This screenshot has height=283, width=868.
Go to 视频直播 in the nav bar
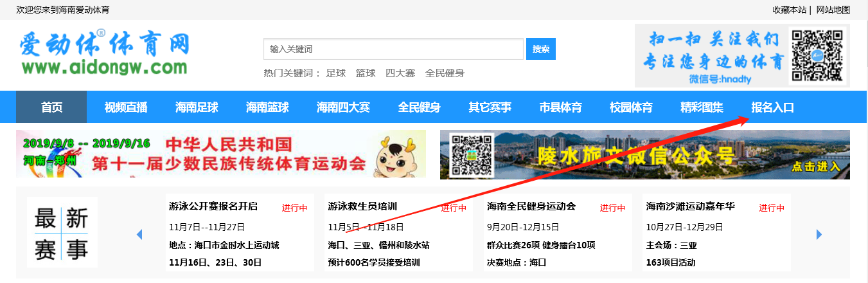pyautogui.click(x=126, y=107)
